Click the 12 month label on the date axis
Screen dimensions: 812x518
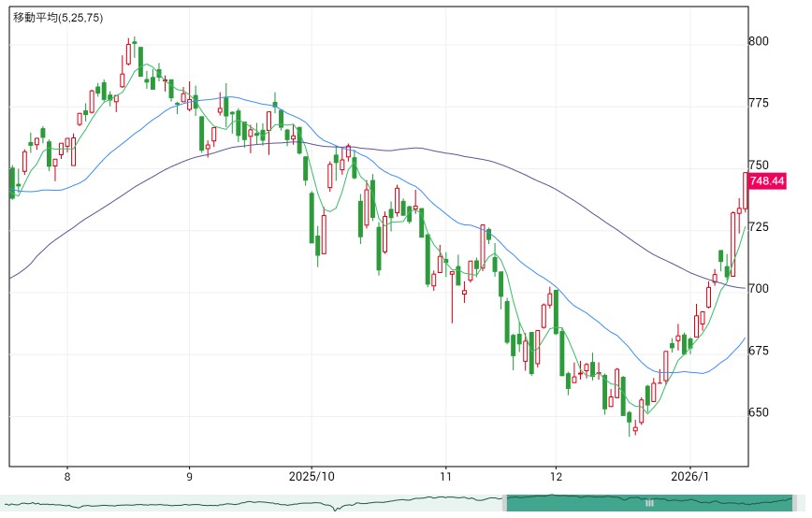click(x=556, y=476)
